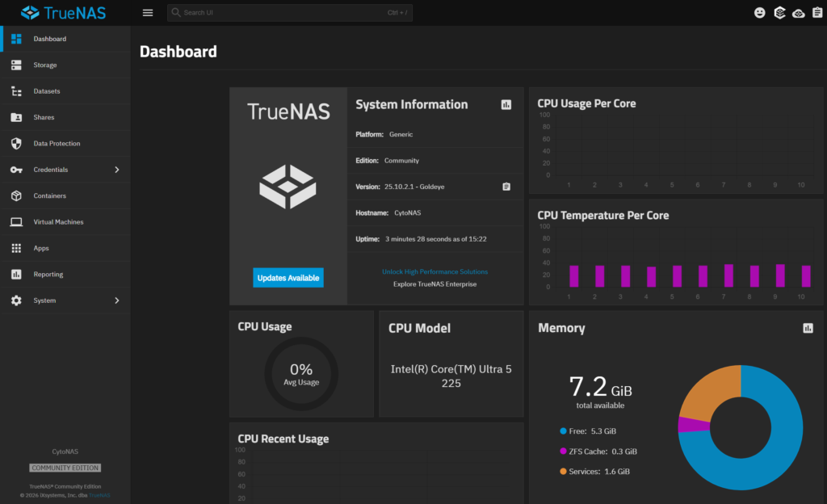Image resolution: width=827 pixels, height=504 pixels.
Task: Open the Shares menu item
Action: click(x=65, y=117)
